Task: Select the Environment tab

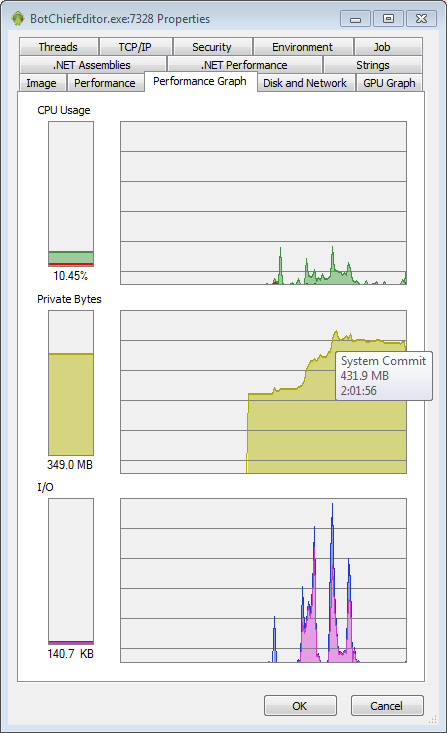Action: click(x=303, y=47)
